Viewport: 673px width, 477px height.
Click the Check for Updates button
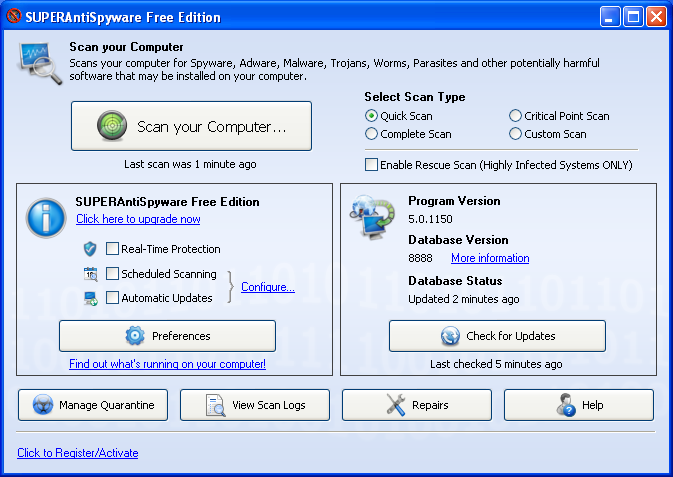click(497, 336)
